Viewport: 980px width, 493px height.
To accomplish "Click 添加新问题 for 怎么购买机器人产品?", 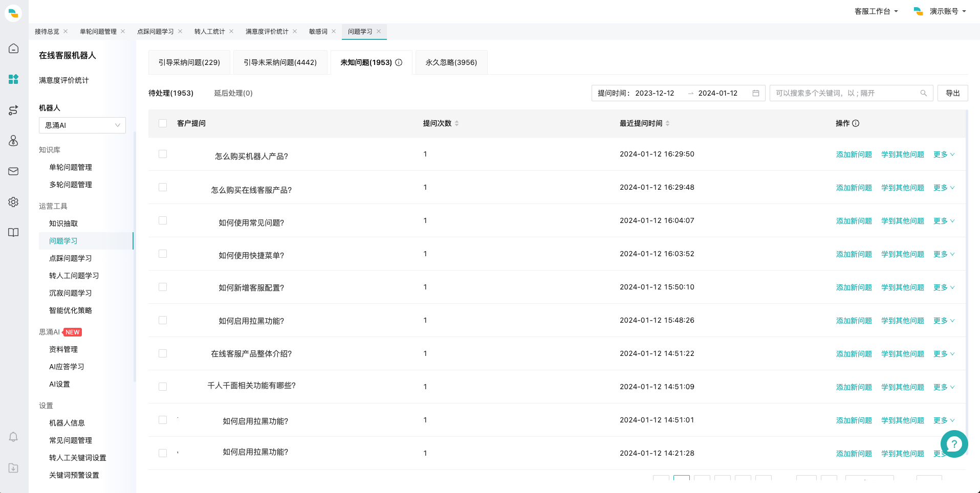I will pos(854,154).
